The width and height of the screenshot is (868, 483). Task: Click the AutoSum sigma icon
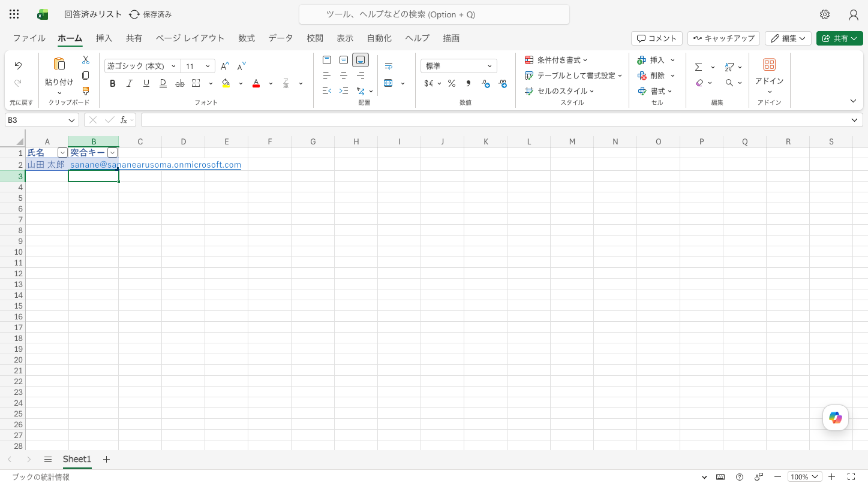click(x=698, y=67)
